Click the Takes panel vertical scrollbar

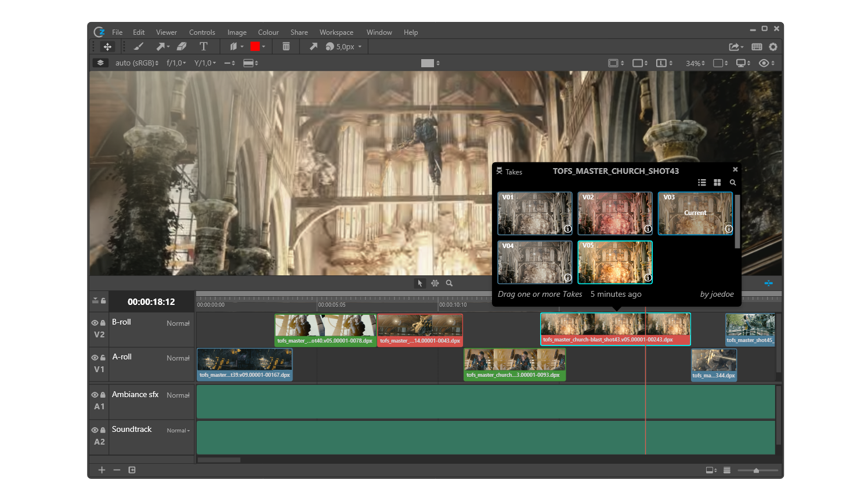pyautogui.click(x=737, y=221)
